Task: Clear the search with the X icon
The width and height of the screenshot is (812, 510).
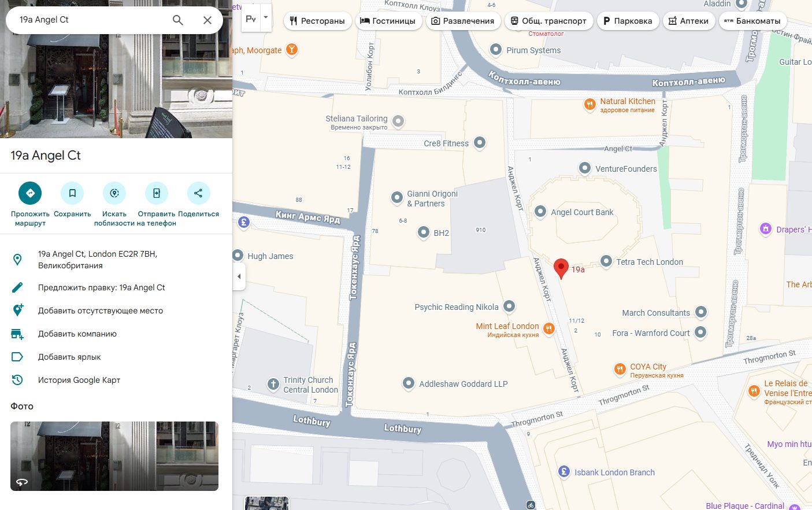Action: (207, 20)
